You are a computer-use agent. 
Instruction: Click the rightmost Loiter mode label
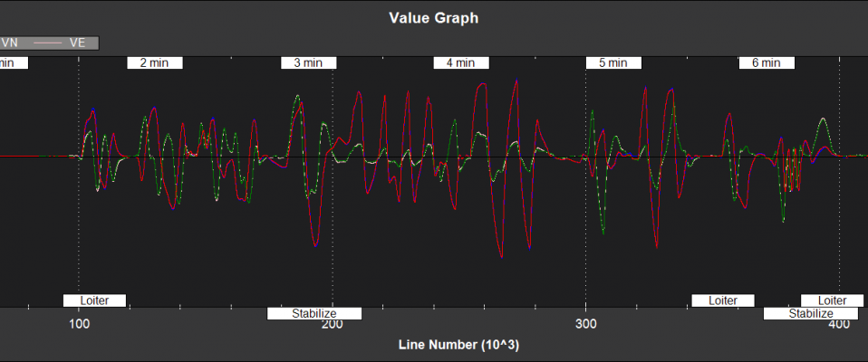(832, 300)
